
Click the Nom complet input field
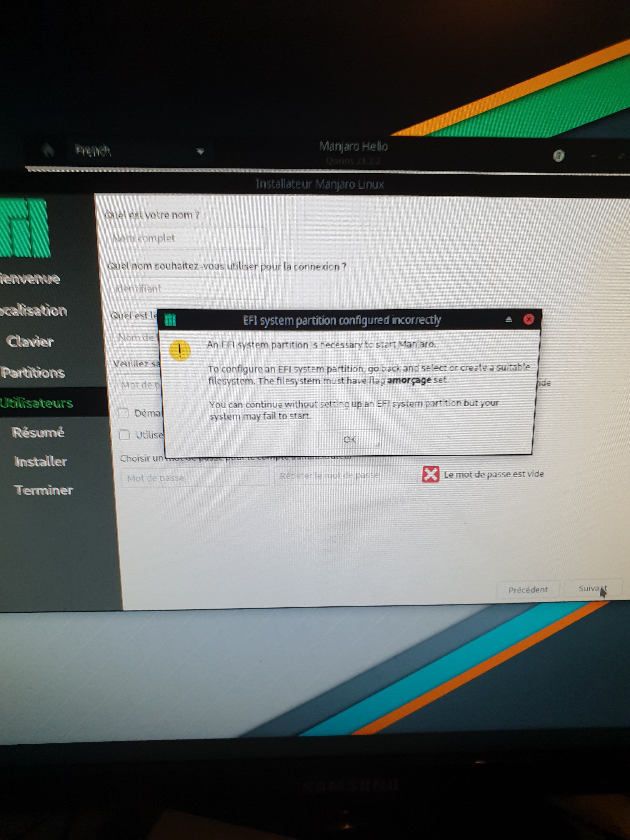(185, 238)
